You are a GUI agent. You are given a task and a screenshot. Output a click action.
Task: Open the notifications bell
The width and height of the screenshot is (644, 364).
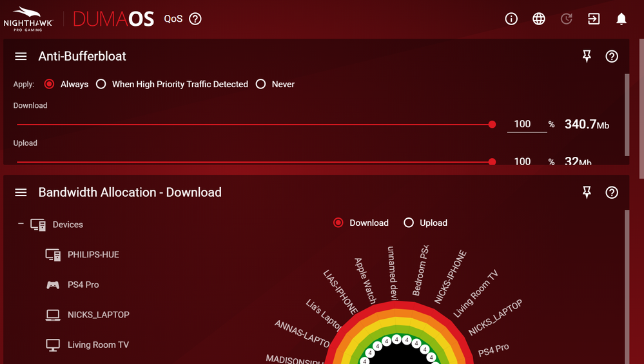pos(621,19)
